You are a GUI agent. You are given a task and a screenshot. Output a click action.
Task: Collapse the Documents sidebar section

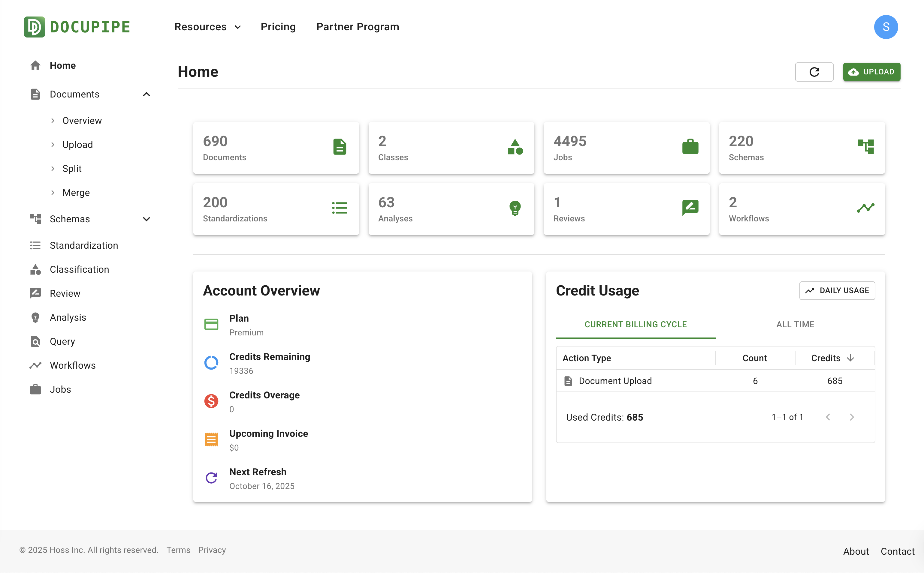click(146, 94)
